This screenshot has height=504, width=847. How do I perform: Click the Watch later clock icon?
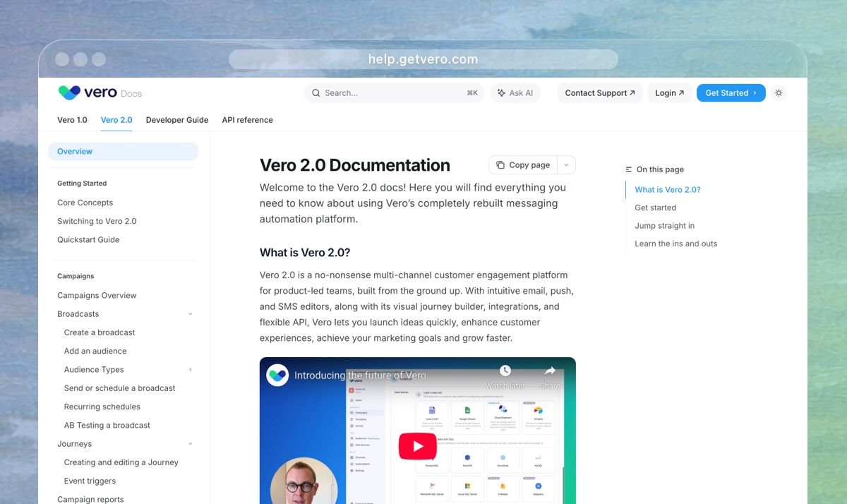tap(505, 371)
